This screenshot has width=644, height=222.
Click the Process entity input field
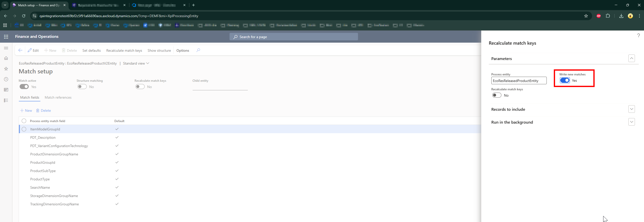pos(519,81)
